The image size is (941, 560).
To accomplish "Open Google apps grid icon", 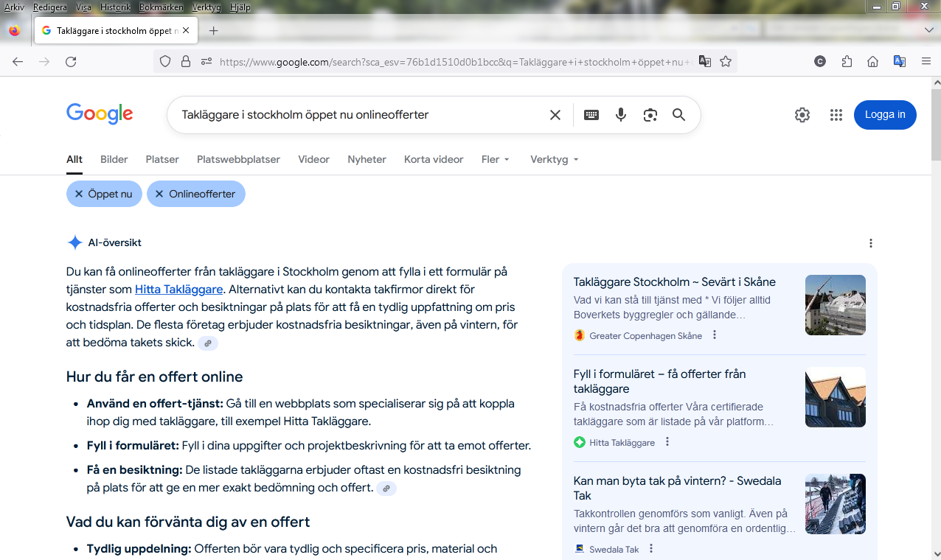I will [x=836, y=115].
